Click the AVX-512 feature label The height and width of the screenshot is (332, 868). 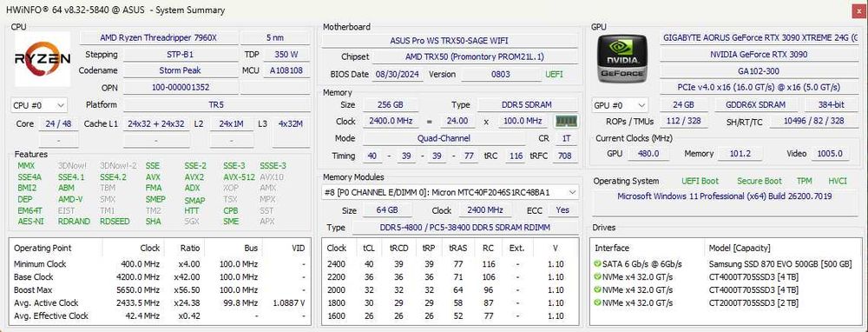(240, 177)
